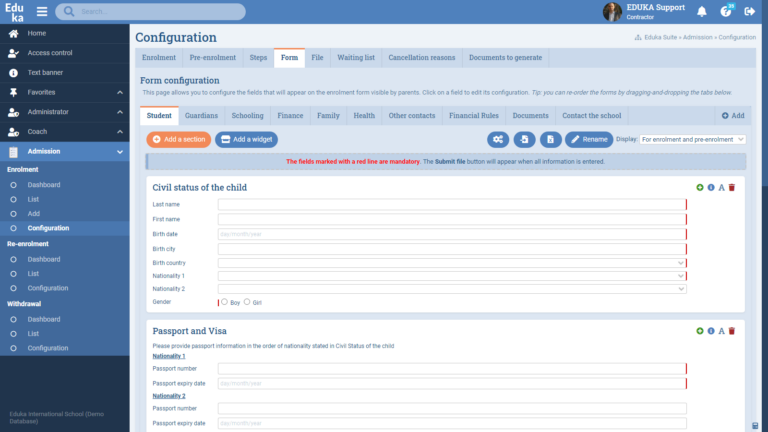Open the Waiting list tab
The height and width of the screenshot is (432, 768).
point(356,58)
